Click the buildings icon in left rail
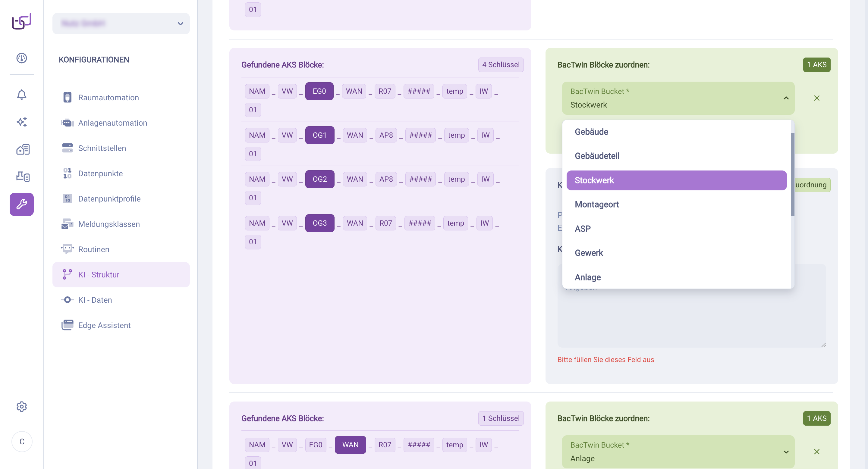Image resolution: width=868 pixels, height=469 pixels. point(23,149)
